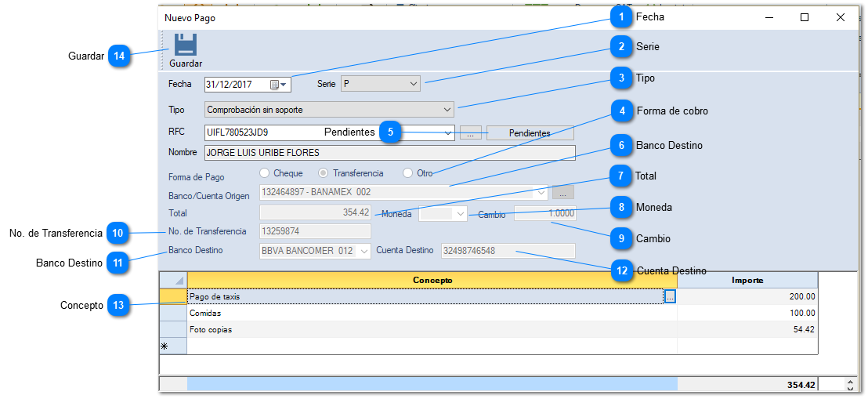Click ellipsis button in Pago de taxis row
Image resolution: width=868 pixels, height=399 pixels.
click(670, 297)
